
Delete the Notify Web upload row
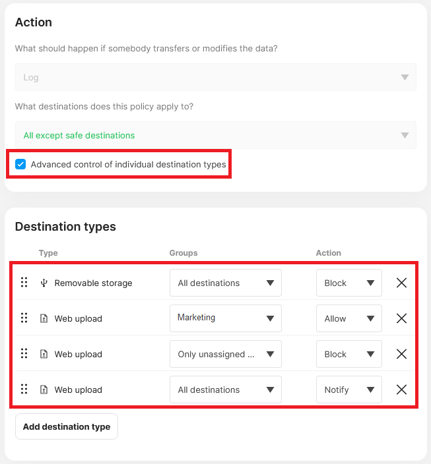(x=401, y=389)
